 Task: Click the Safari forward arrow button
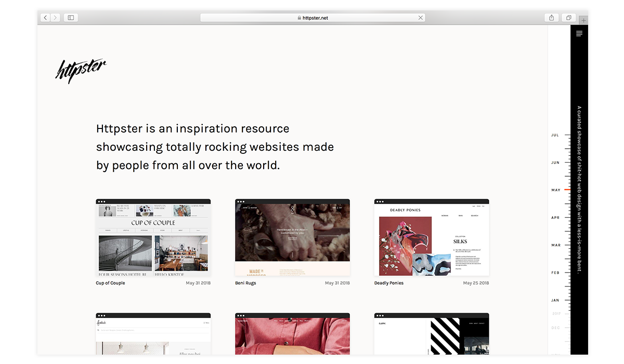(x=55, y=18)
